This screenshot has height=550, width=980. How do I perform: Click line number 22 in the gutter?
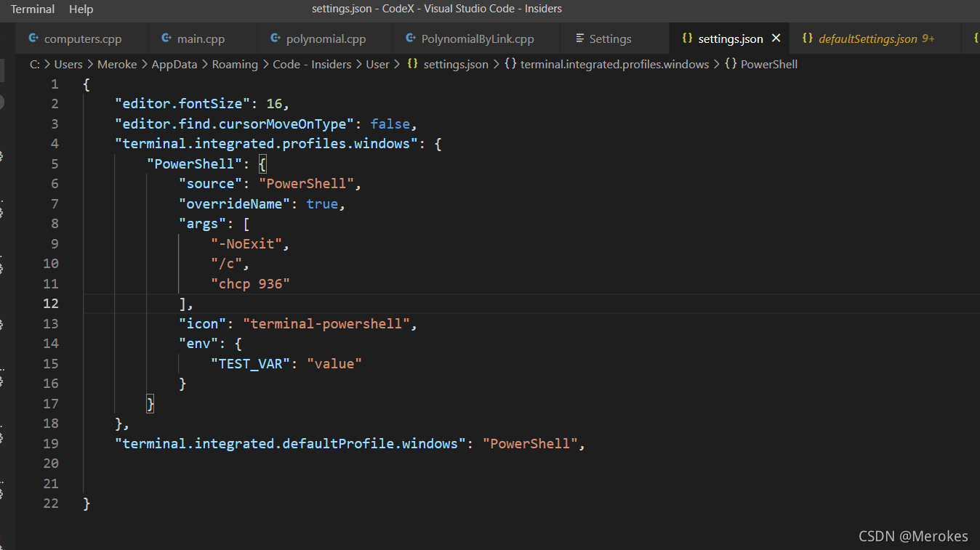pyautogui.click(x=51, y=504)
